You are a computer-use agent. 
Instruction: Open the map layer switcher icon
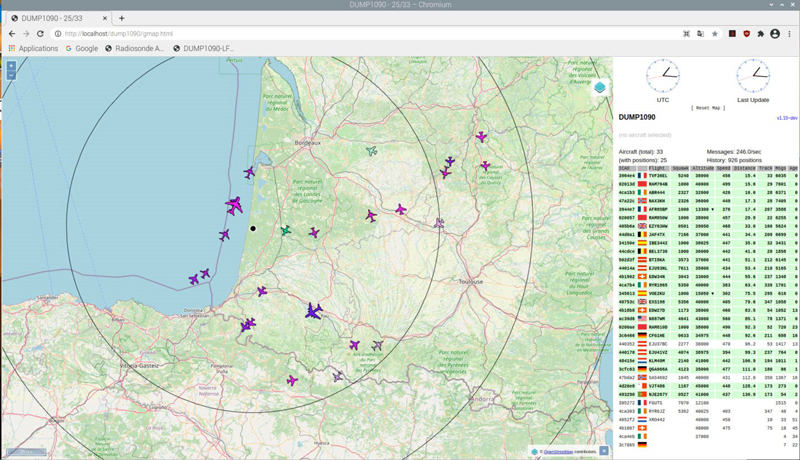pos(600,87)
